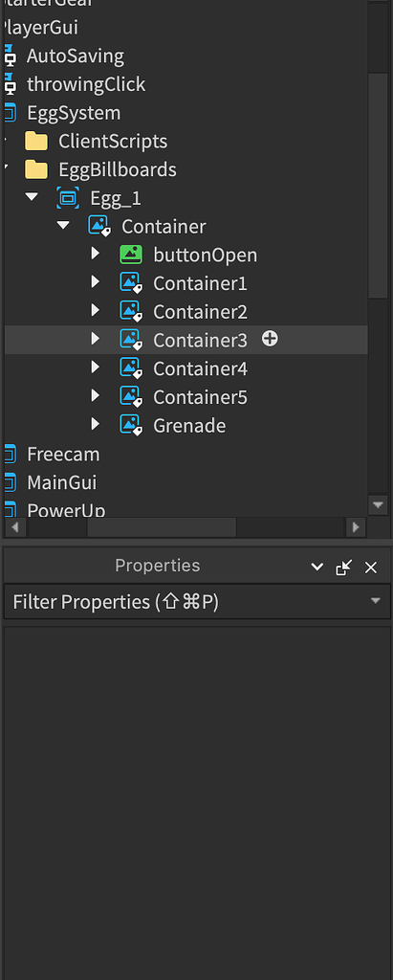Click the Container5 image label icon
The width and height of the screenshot is (393, 980).
(131, 397)
